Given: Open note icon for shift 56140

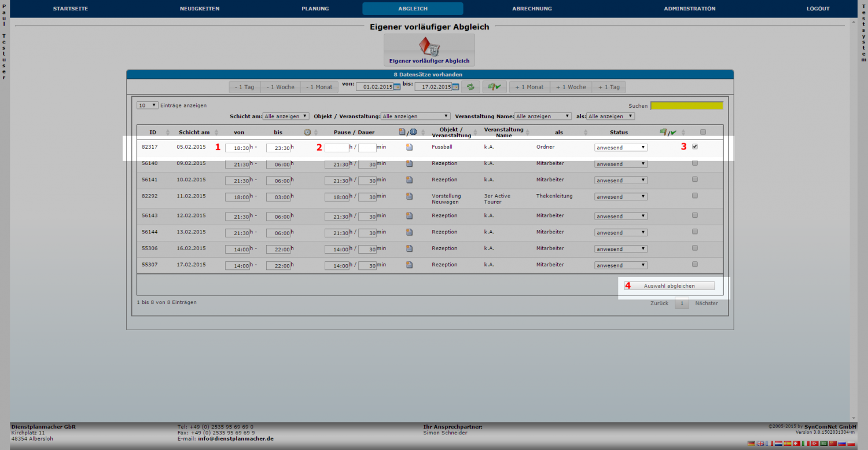Looking at the screenshot, I should coord(409,164).
